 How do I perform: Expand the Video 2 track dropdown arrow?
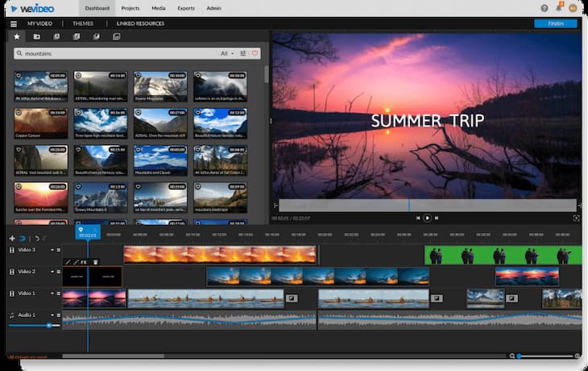52,272
